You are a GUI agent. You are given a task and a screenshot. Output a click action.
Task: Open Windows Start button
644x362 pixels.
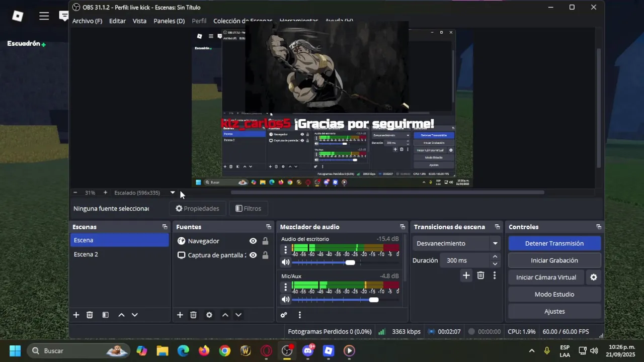click(15, 350)
